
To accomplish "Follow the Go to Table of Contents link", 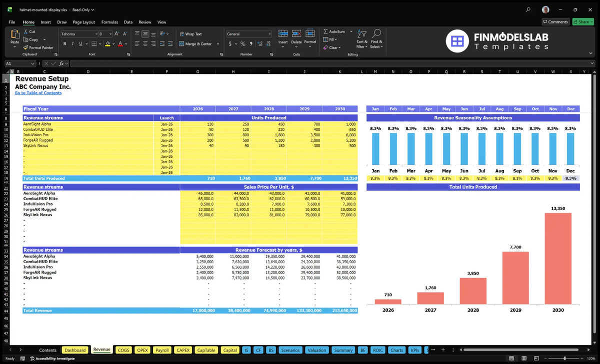I will (38, 93).
